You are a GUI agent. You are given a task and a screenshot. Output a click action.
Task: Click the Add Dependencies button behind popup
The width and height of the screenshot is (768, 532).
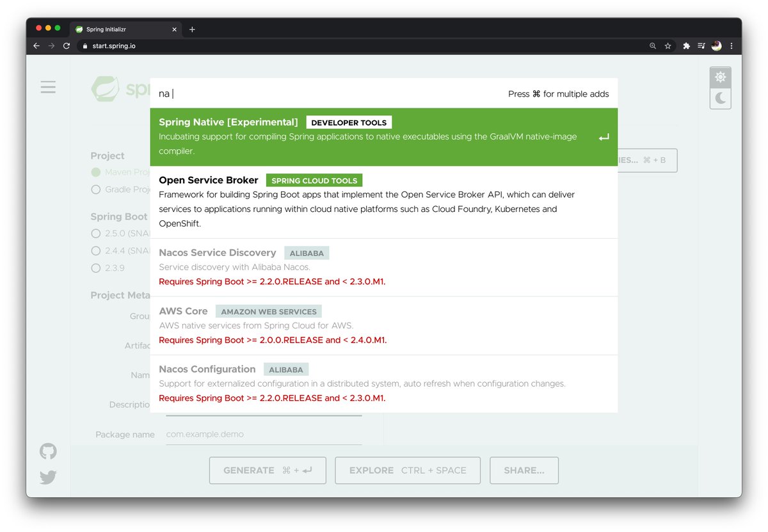(x=648, y=160)
